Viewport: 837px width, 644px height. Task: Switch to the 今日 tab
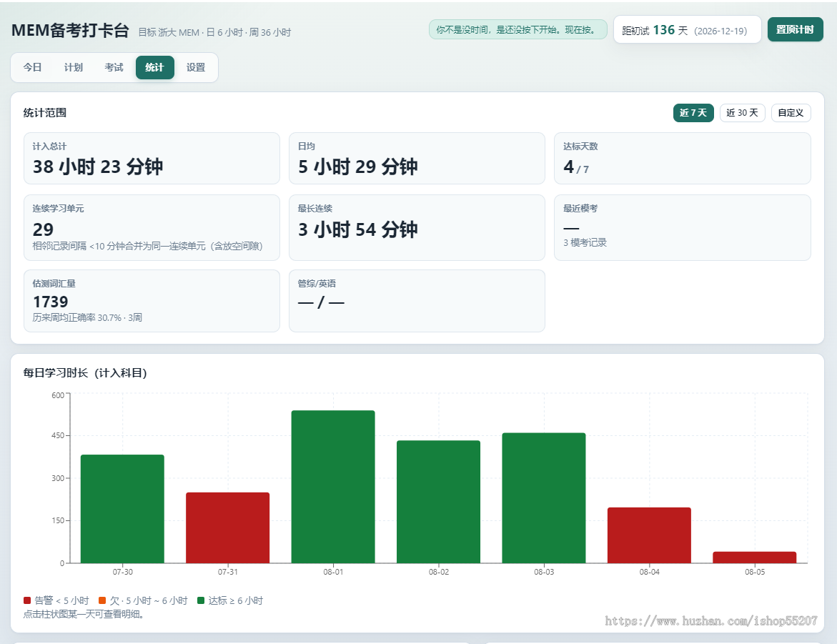(33, 67)
